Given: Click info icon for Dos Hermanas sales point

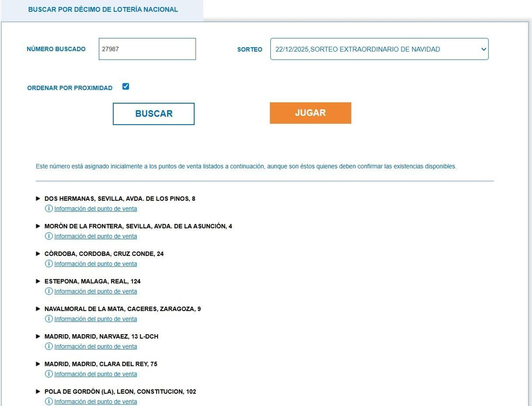Looking at the screenshot, I should click(49, 208).
